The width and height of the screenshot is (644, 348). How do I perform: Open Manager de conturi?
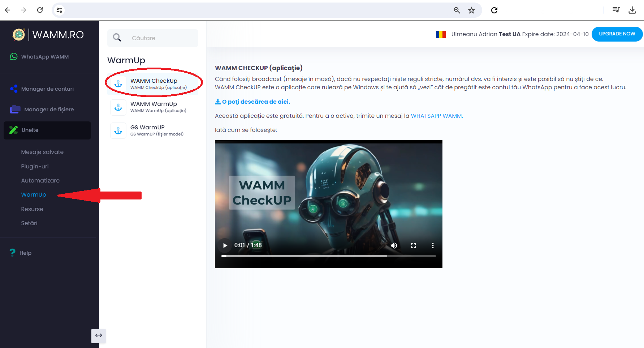[x=47, y=89]
